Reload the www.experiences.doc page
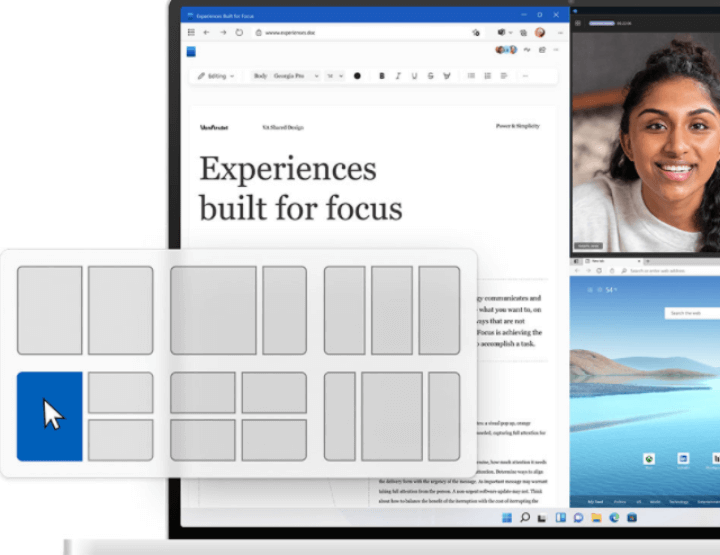The image size is (720, 555). [239, 33]
